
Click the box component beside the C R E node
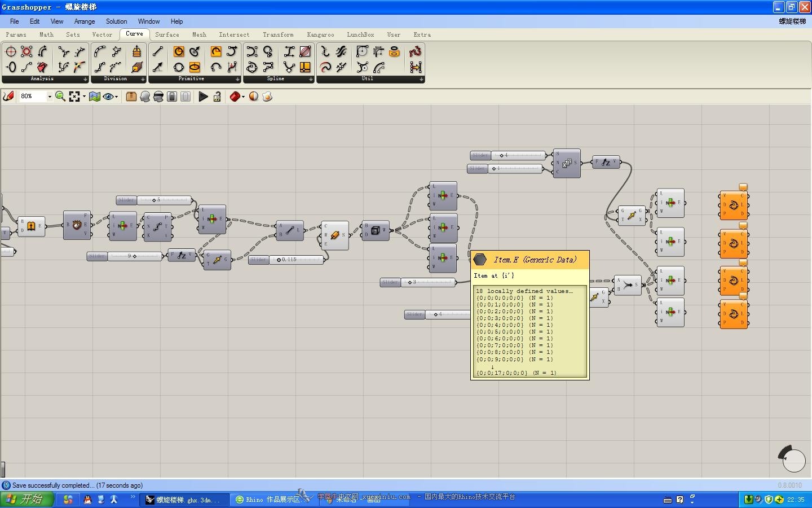point(375,230)
